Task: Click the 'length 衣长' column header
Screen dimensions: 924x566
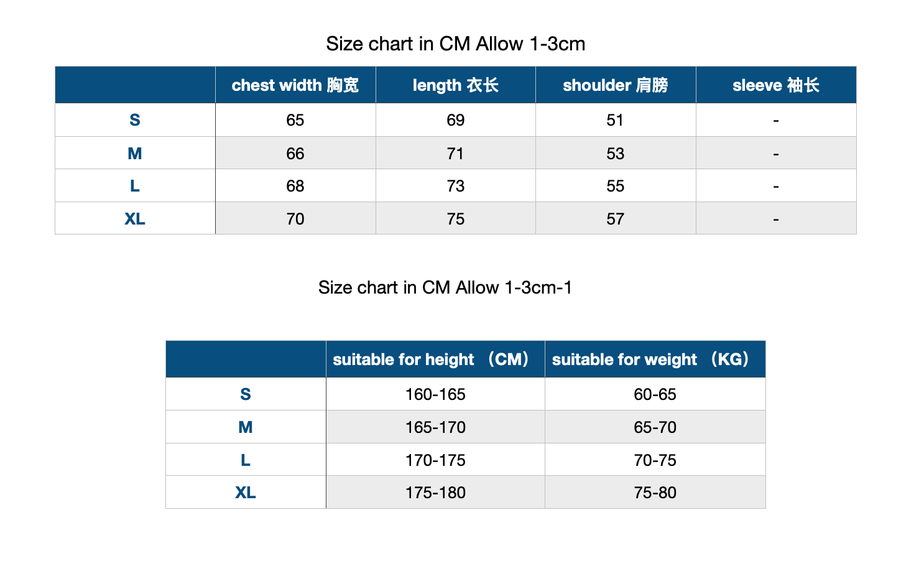Action: (455, 85)
